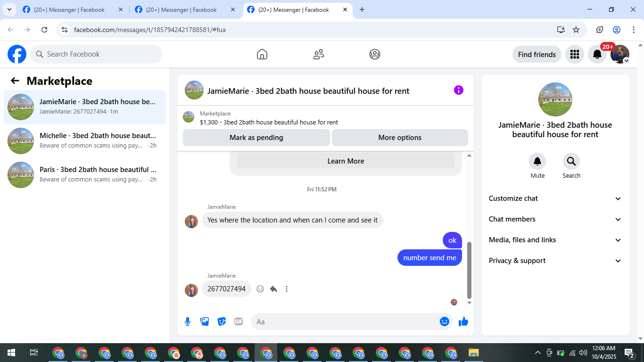
Task: Reload the page with the refresh icon
Action: point(44,30)
